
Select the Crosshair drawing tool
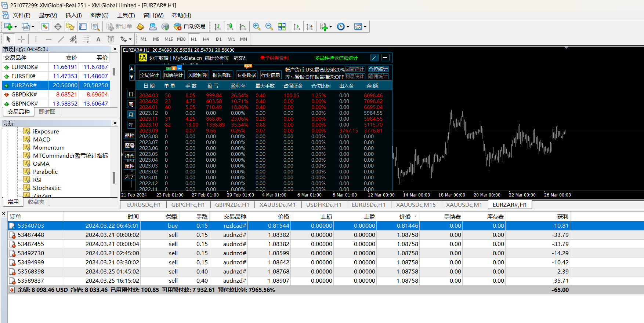pos(21,39)
